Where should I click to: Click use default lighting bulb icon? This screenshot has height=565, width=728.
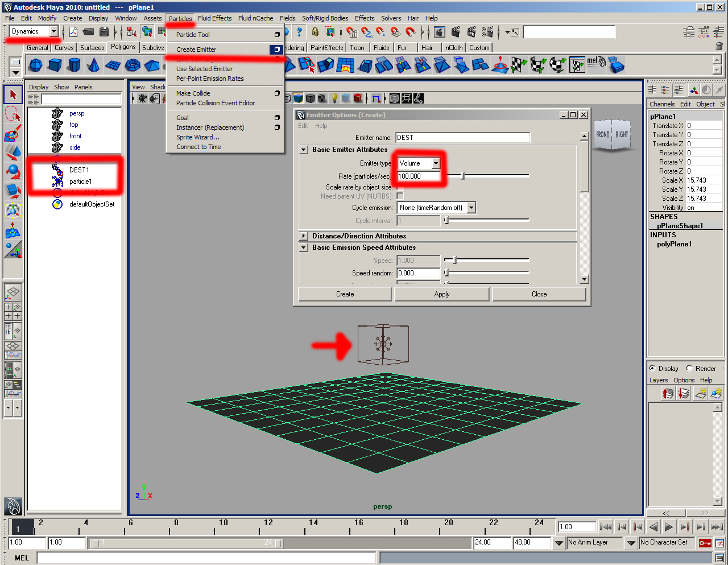point(334,98)
